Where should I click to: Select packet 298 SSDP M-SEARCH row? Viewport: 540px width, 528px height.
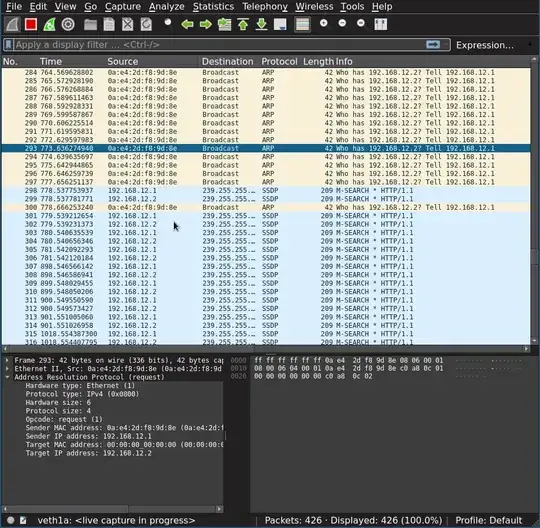point(266,190)
